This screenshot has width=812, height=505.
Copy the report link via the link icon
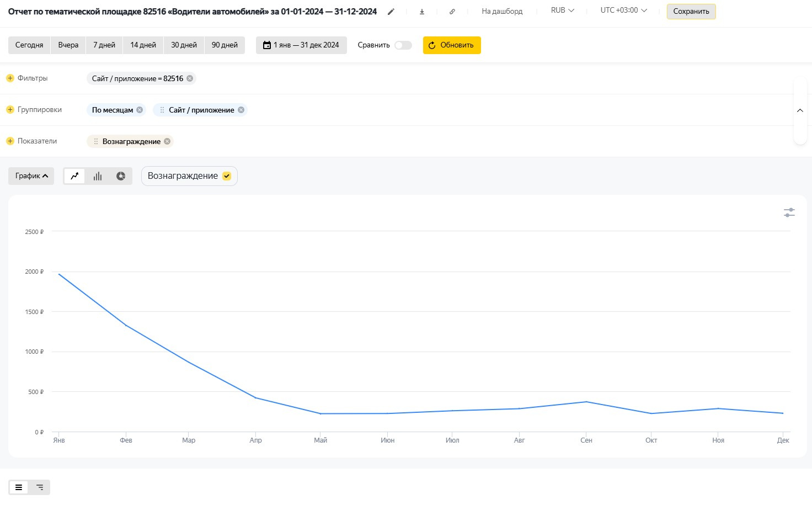point(452,12)
